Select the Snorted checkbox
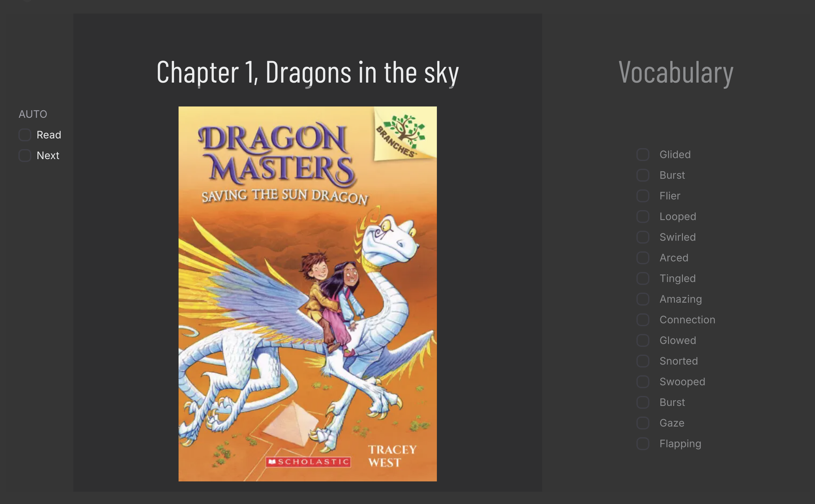The height and width of the screenshot is (504, 815). (x=643, y=361)
